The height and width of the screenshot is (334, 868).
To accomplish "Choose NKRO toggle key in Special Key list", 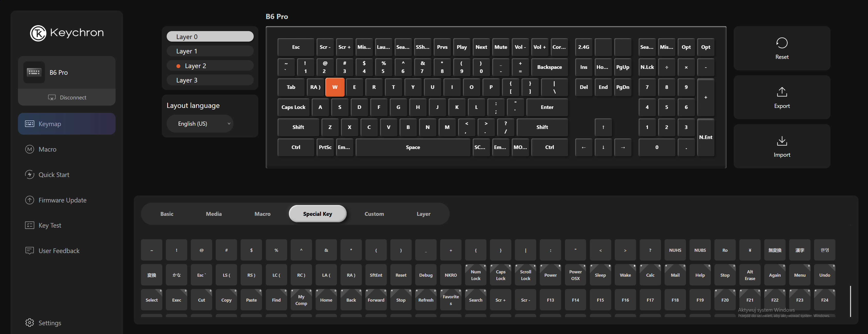I will click(451, 275).
